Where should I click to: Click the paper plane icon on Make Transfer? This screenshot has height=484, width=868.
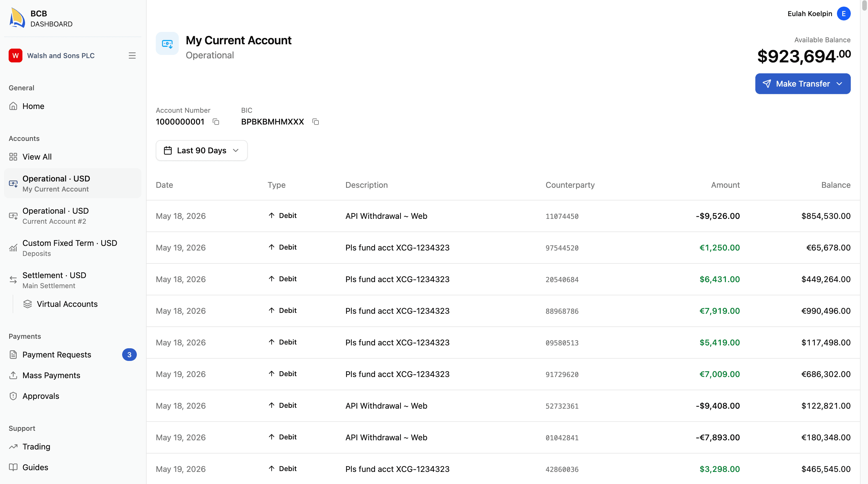point(767,84)
